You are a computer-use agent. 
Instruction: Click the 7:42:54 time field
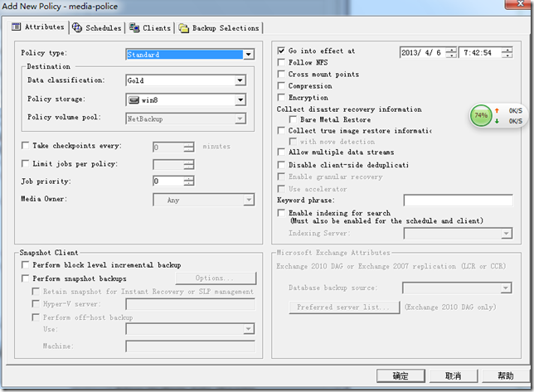click(x=481, y=52)
